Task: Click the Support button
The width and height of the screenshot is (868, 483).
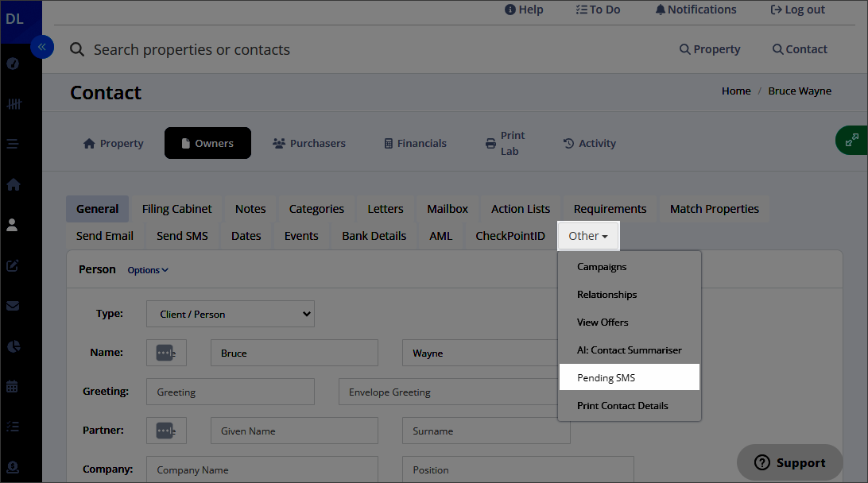Action: (789, 462)
